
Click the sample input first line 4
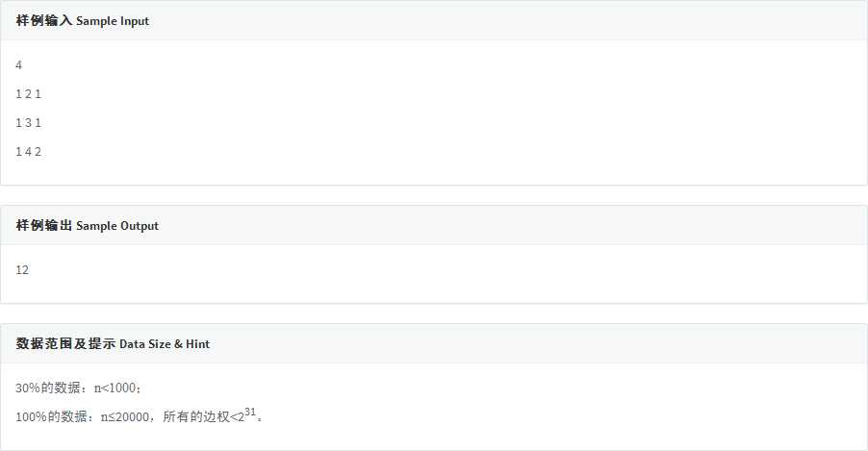(x=19, y=65)
